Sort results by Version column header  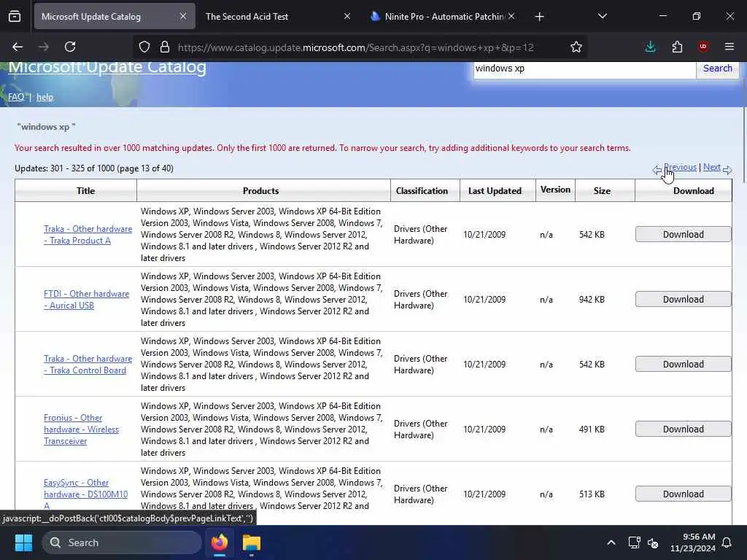pos(555,190)
